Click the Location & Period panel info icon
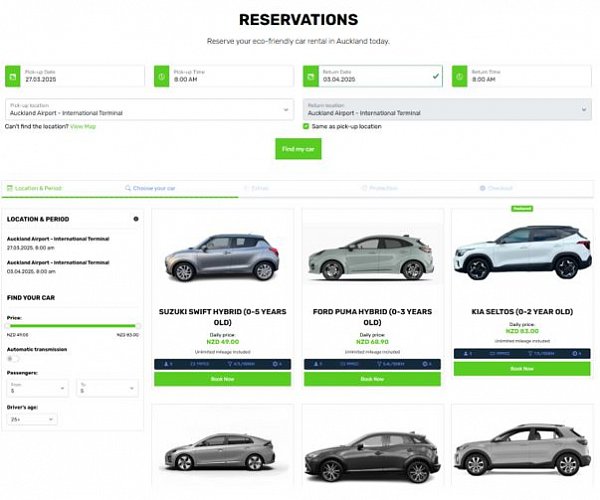 pos(136,219)
